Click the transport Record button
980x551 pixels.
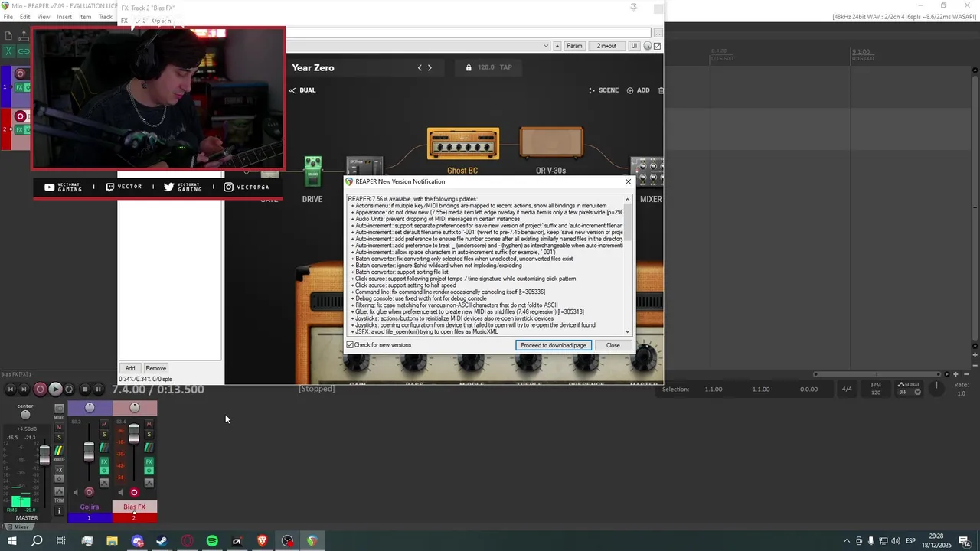[40, 389]
